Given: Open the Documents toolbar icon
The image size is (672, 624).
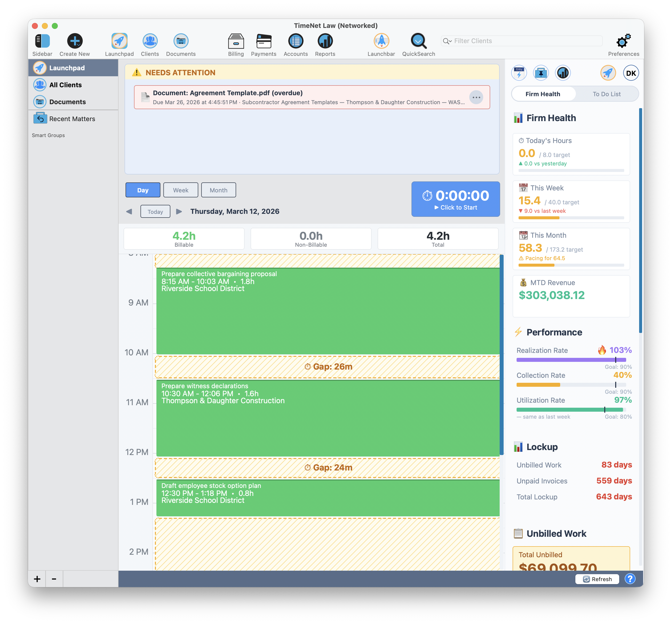Looking at the screenshot, I should click(x=181, y=41).
